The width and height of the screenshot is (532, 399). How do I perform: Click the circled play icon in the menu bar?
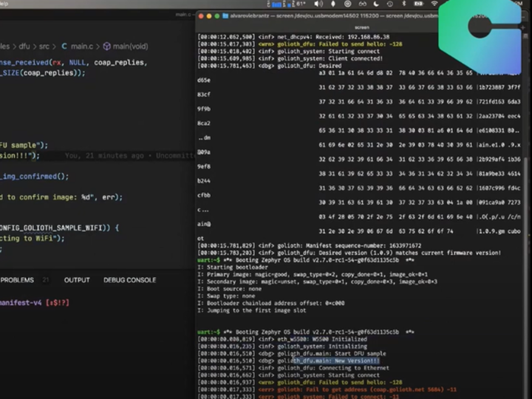point(348,4)
